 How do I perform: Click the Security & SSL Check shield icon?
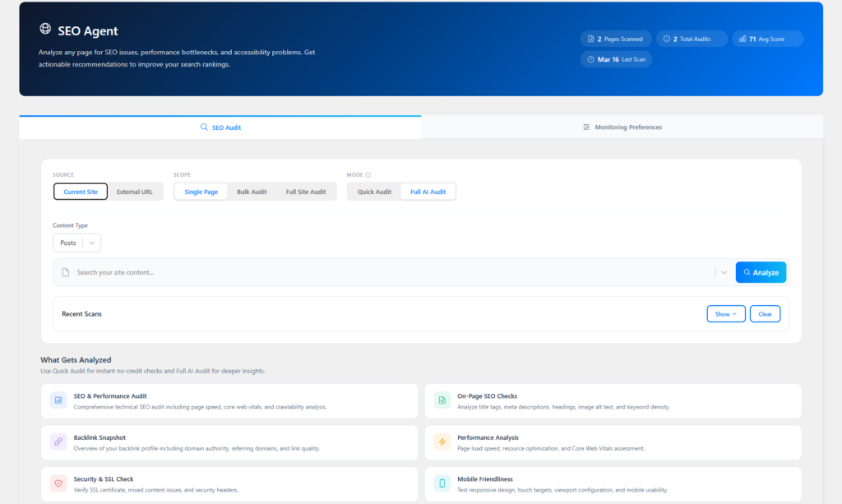tap(58, 483)
